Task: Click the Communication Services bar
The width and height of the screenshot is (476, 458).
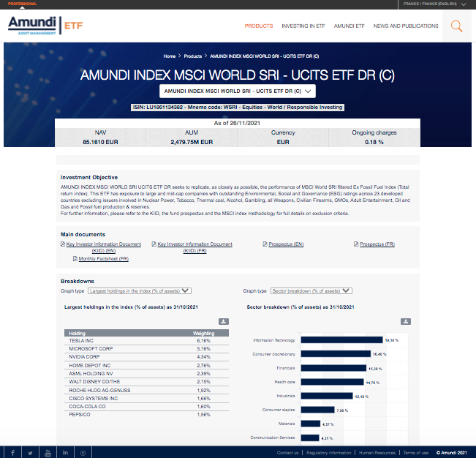Action: (310, 438)
